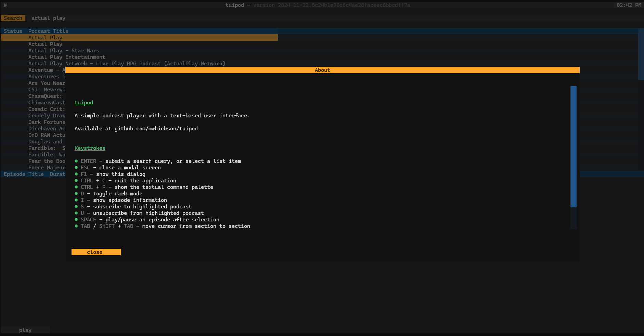Click the About dialog scrollbar thumb
Screen dimensions: 644x336
coord(574,147)
